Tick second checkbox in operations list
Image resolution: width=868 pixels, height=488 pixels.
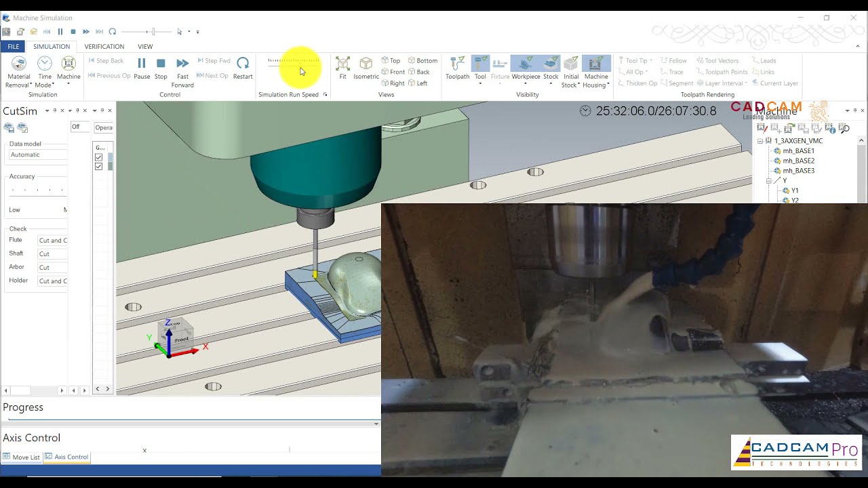[x=98, y=166]
